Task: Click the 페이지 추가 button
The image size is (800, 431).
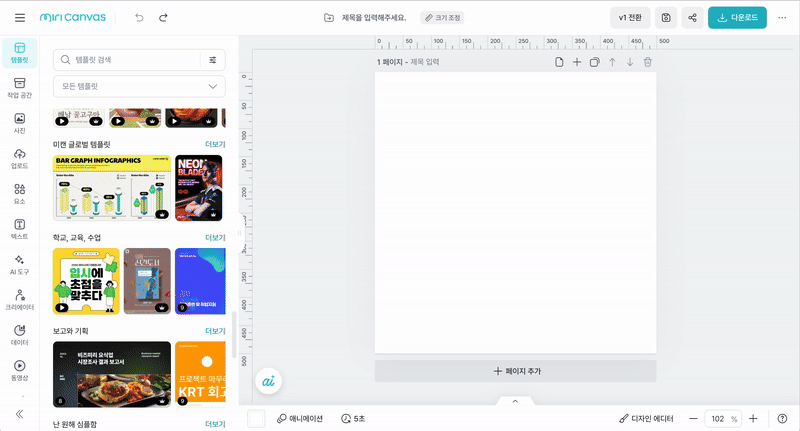Action: coord(515,371)
